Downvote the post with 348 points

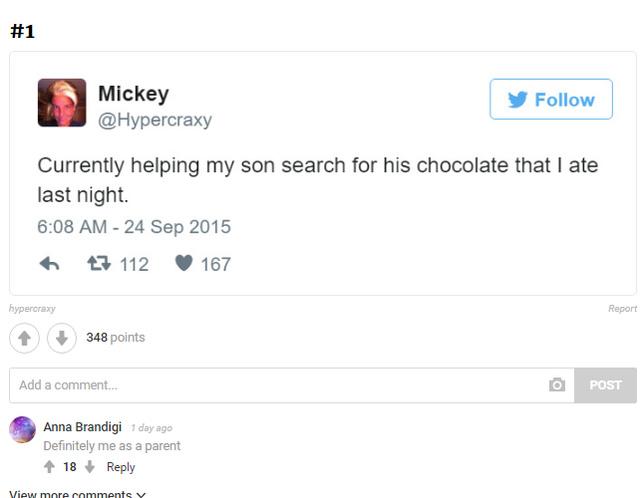(61, 338)
